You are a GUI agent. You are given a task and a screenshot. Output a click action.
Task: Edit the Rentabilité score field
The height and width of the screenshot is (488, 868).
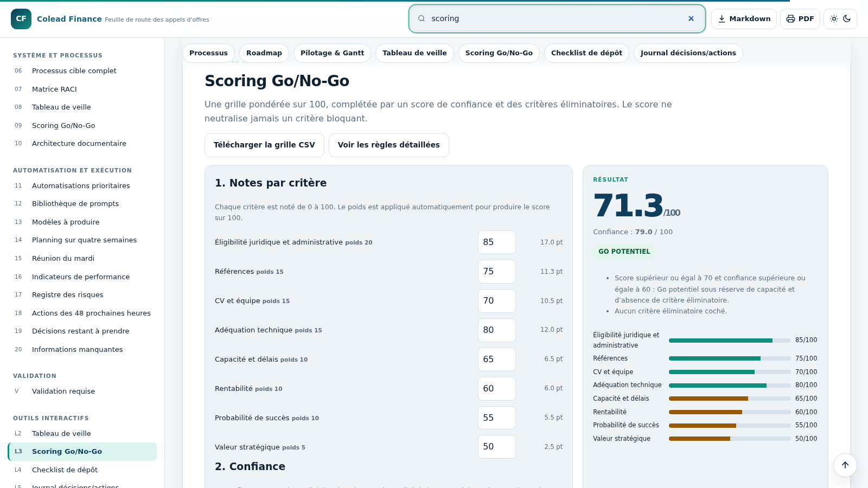coord(496,389)
